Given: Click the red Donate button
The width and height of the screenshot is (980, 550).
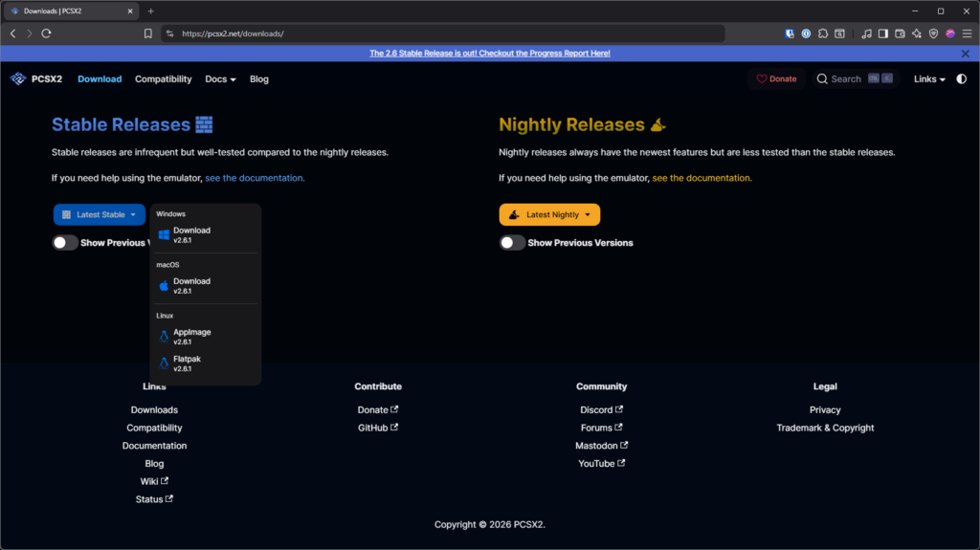Looking at the screenshot, I should 776,78.
